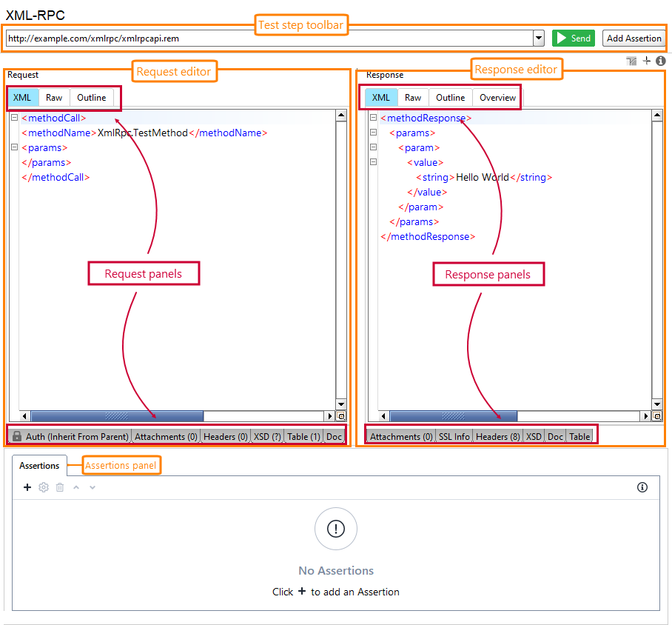Image resolution: width=672 pixels, height=625 pixels.
Task: Click the closing /methodCall tag line
Action: [x=56, y=177]
